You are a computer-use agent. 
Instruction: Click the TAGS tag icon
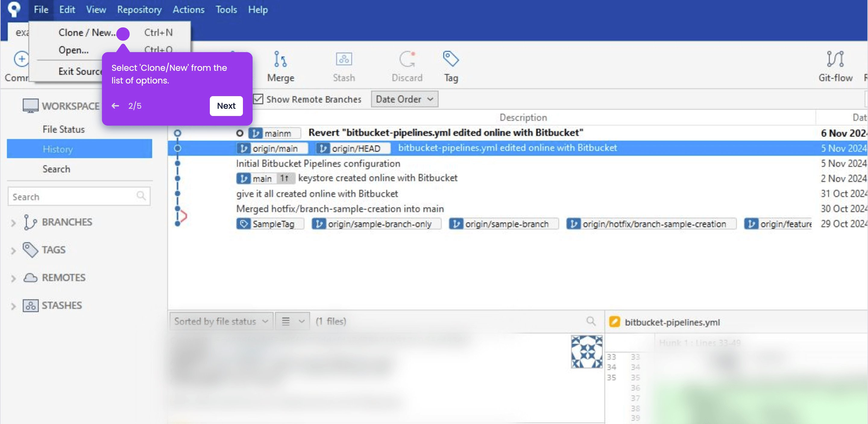30,250
